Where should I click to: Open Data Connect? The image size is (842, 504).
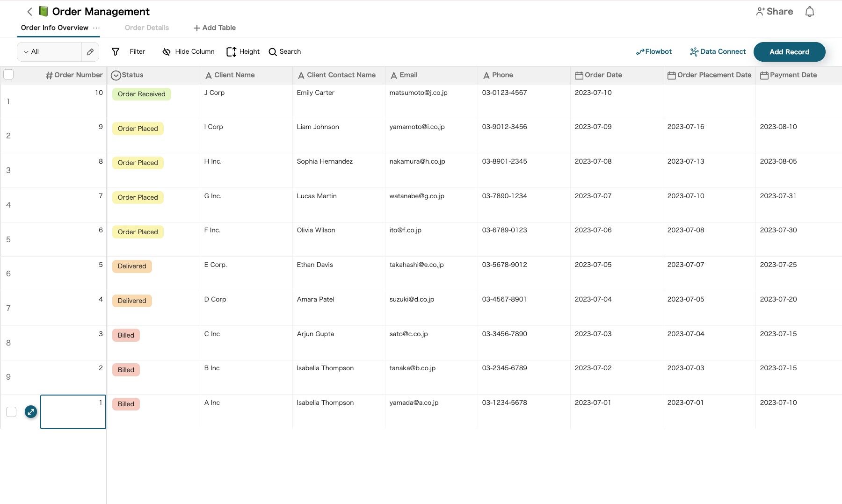[717, 51]
